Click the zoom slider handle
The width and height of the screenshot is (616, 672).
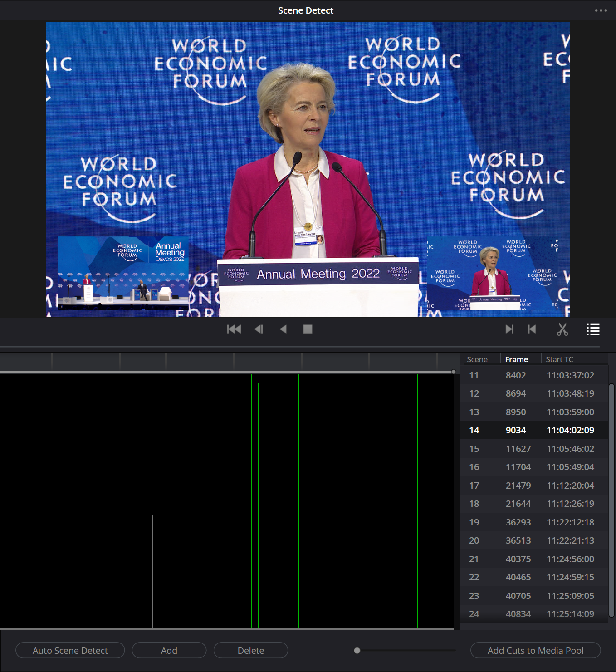357,650
